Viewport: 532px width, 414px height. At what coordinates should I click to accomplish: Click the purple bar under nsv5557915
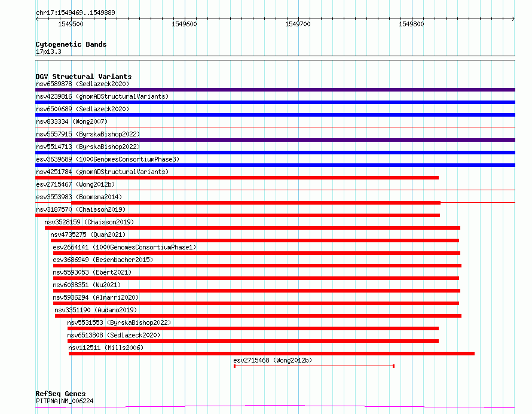(275, 140)
